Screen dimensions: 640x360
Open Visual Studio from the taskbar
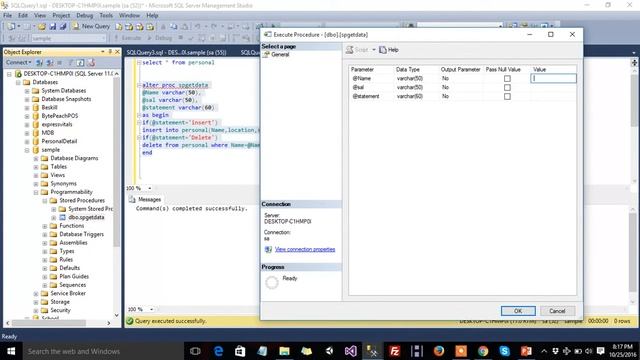[x=351, y=351]
